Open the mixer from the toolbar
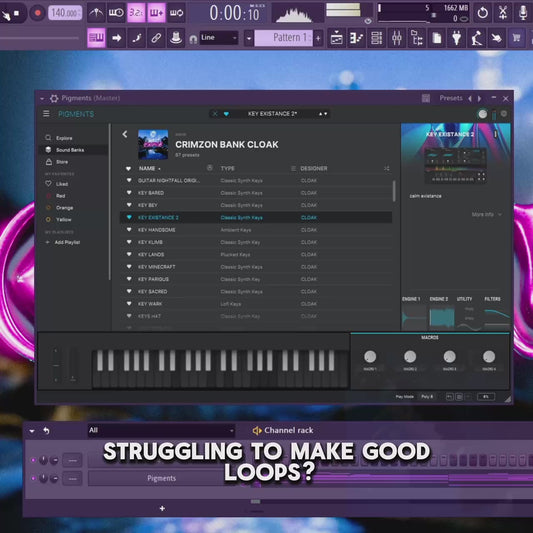This screenshot has width=533, height=533. [397, 38]
